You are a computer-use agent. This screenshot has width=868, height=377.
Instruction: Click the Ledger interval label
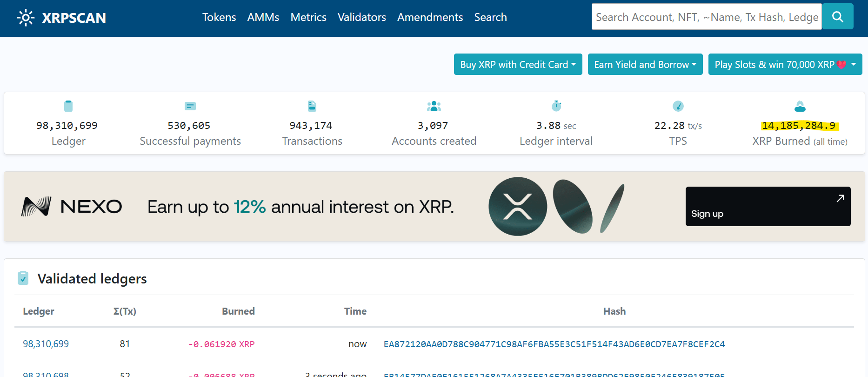[x=556, y=141]
